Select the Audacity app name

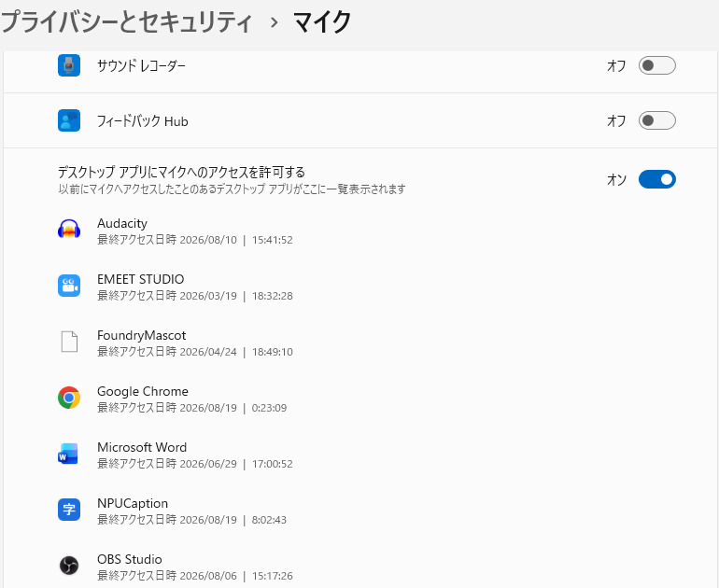click(122, 223)
